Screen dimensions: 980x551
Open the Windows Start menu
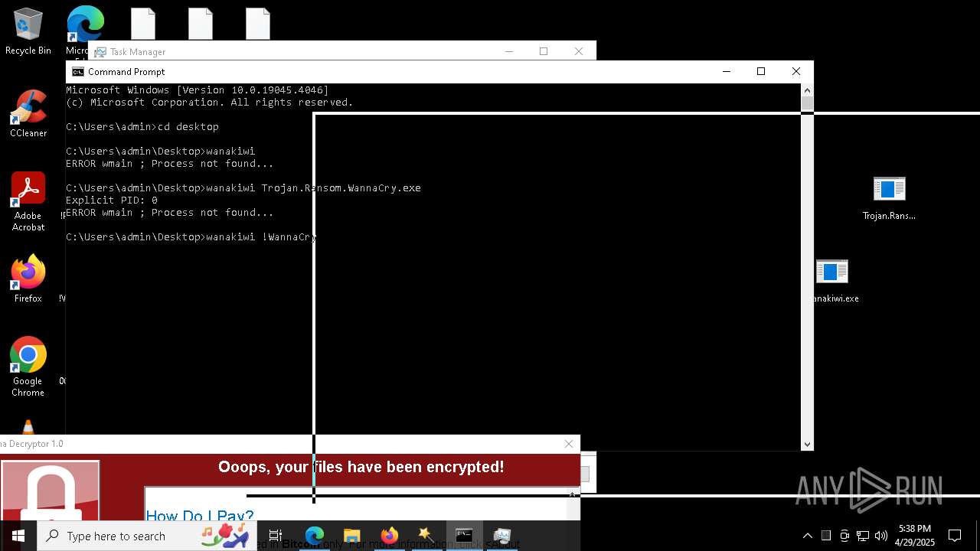click(x=18, y=536)
